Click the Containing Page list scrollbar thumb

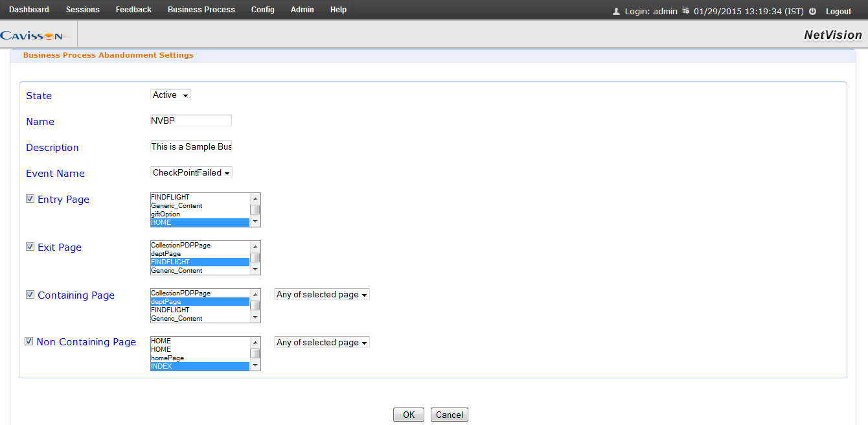[x=255, y=306]
